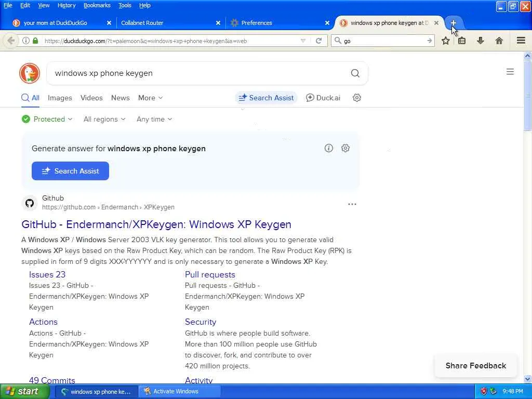532x399 pixels.
Task: Click the 9:48 PM taskbar clock
Action: [x=513, y=391]
